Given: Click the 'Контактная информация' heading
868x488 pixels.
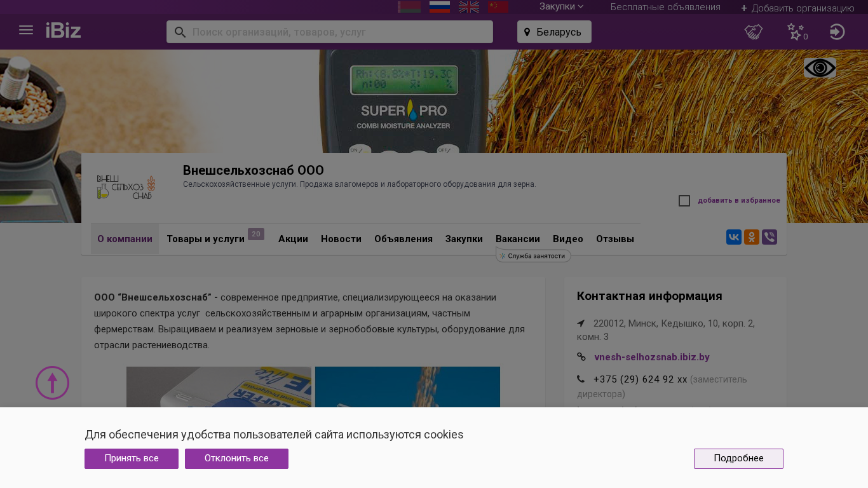Looking at the screenshot, I should (649, 296).
